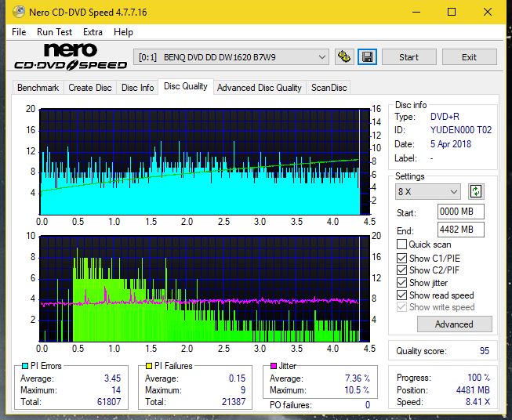Click the Quality score value 95
512x420 pixels.
[485, 351]
